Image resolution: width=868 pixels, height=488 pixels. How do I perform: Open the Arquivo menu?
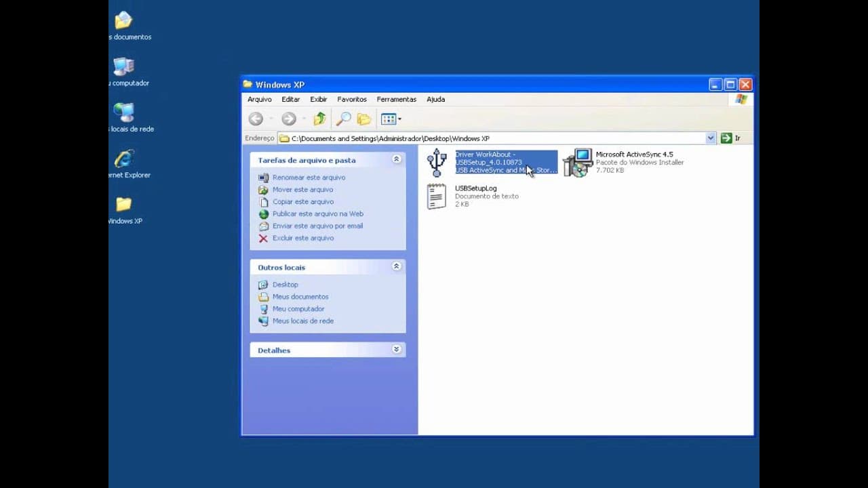[260, 100]
